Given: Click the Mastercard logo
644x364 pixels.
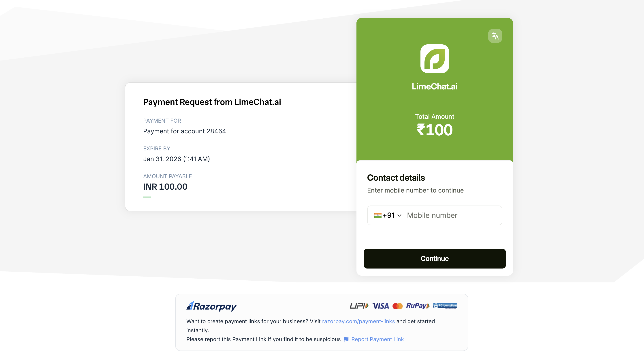Looking at the screenshot, I should click(397, 306).
